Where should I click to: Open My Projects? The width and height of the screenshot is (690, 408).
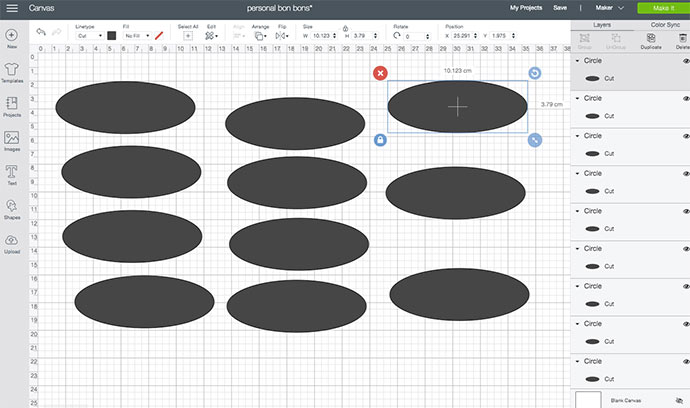tap(526, 8)
